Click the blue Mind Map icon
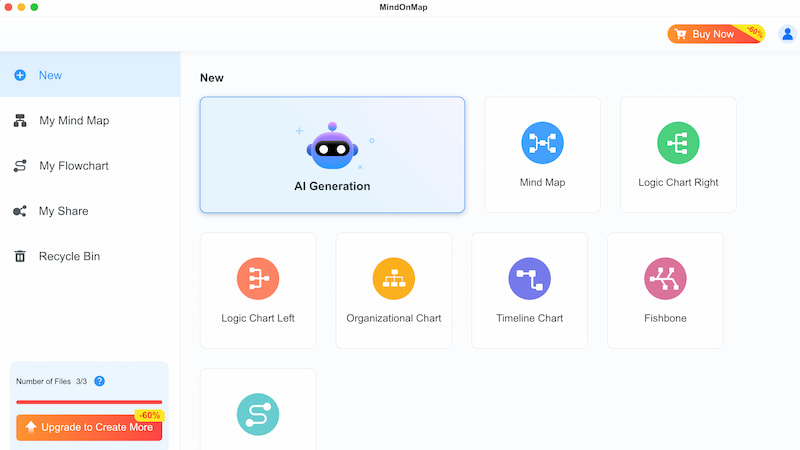The image size is (800, 450). pyautogui.click(x=542, y=143)
